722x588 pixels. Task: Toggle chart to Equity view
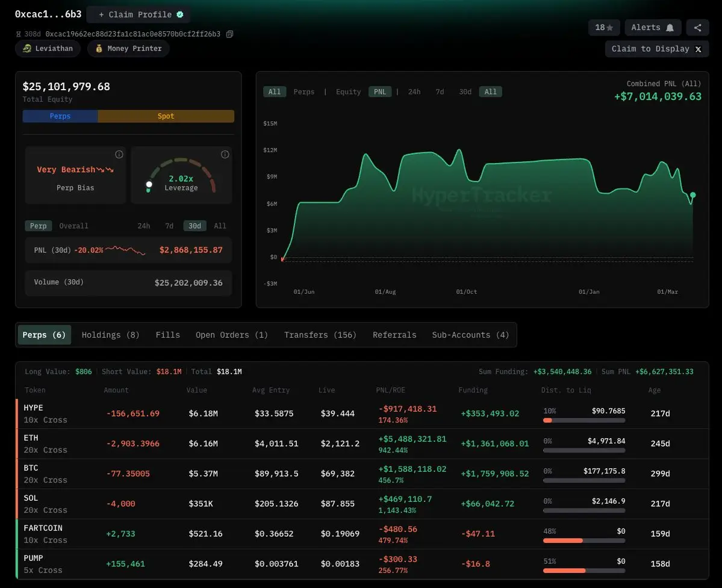pyautogui.click(x=348, y=92)
